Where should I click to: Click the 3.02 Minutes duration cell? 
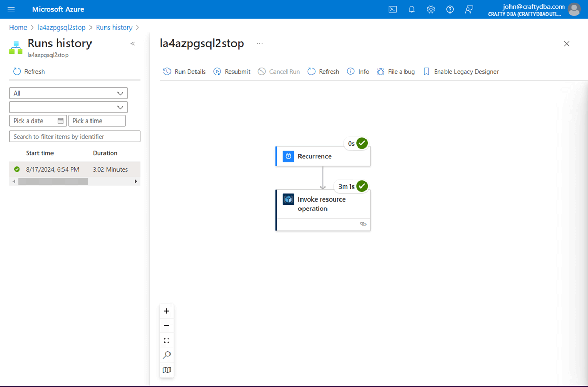click(x=110, y=170)
